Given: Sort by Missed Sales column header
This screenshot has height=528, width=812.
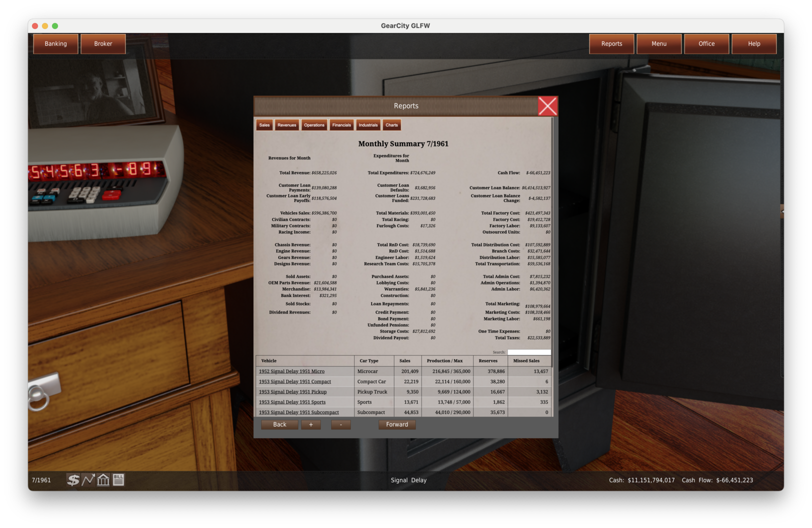Looking at the screenshot, I should point(529,361).
